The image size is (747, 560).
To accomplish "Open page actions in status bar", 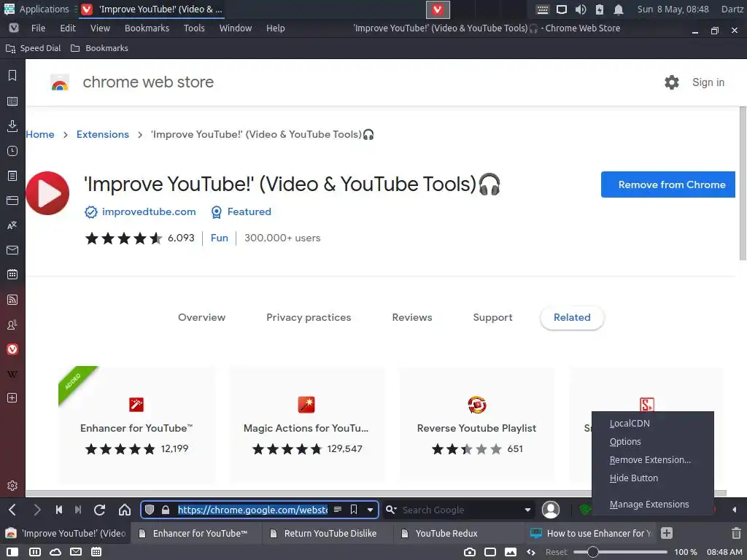I will [531, 552].
